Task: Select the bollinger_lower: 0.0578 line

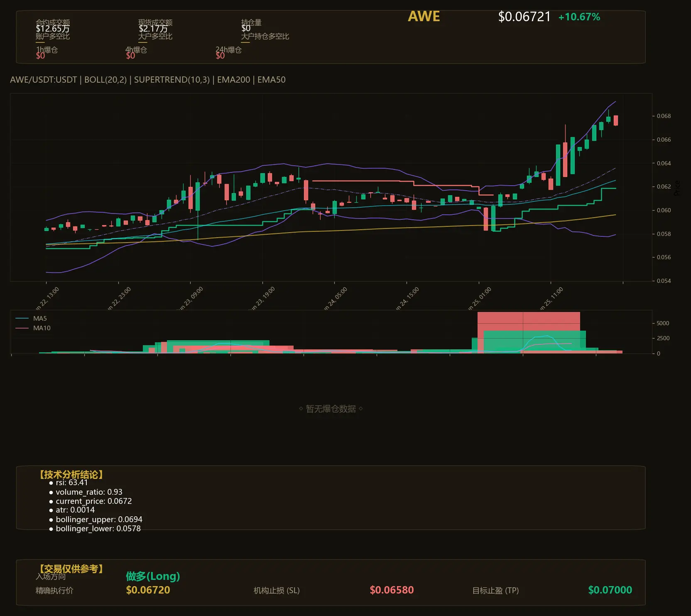Action: coord(98,529)
